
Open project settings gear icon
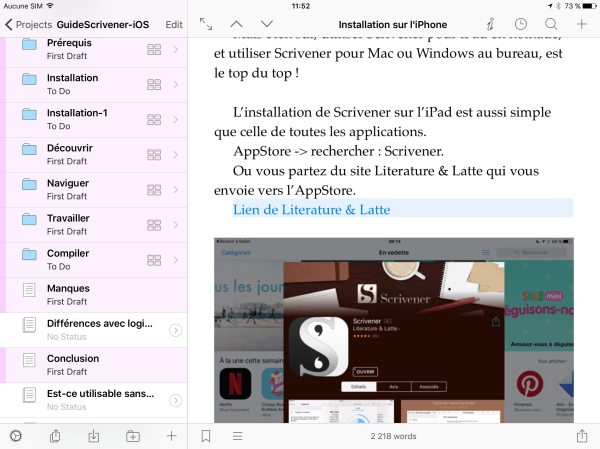(16, 436)
